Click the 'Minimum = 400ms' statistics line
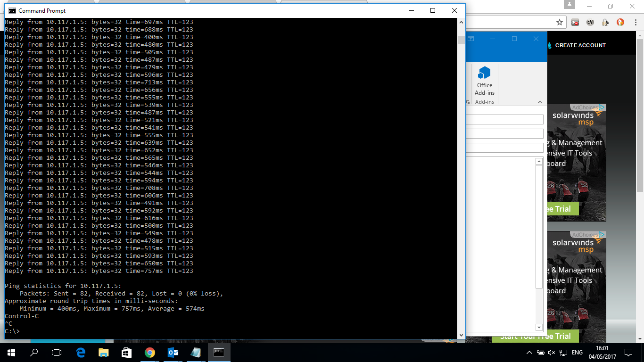644x362 pixels. 112,309
